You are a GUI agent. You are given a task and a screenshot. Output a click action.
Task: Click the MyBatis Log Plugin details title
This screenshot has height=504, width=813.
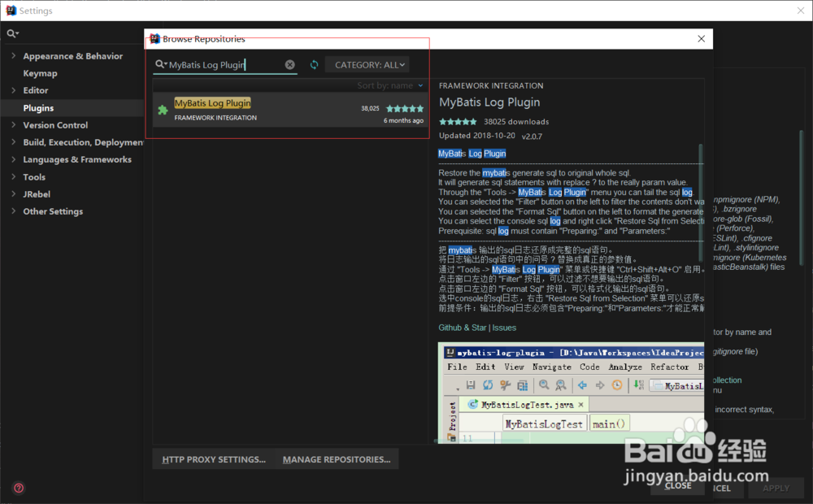point(489,102)
